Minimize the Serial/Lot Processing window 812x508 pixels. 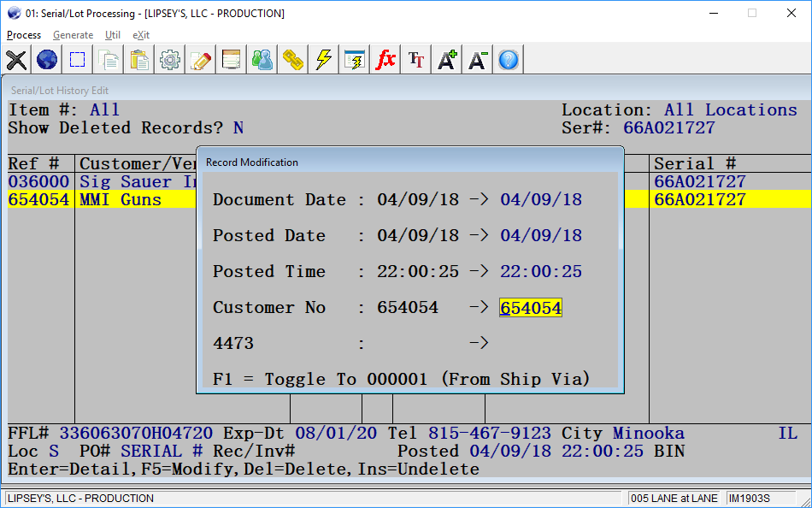pos(714,14)
